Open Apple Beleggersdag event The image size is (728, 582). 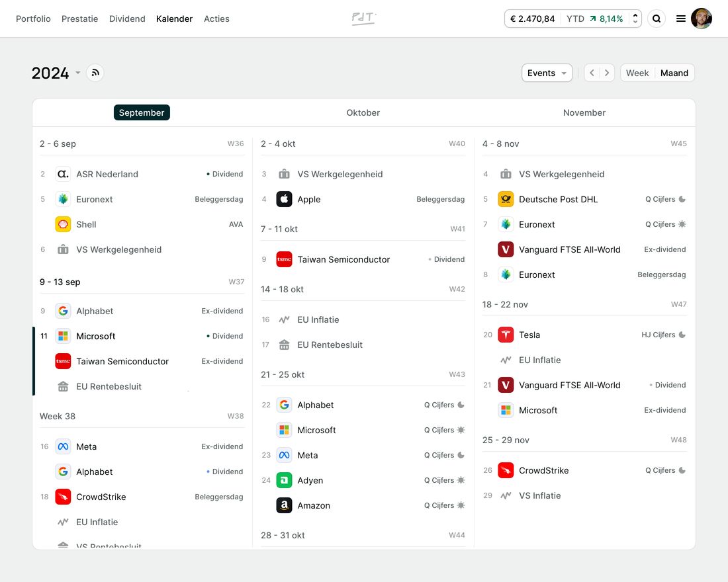pyautogui.click(x=363, y=199)
